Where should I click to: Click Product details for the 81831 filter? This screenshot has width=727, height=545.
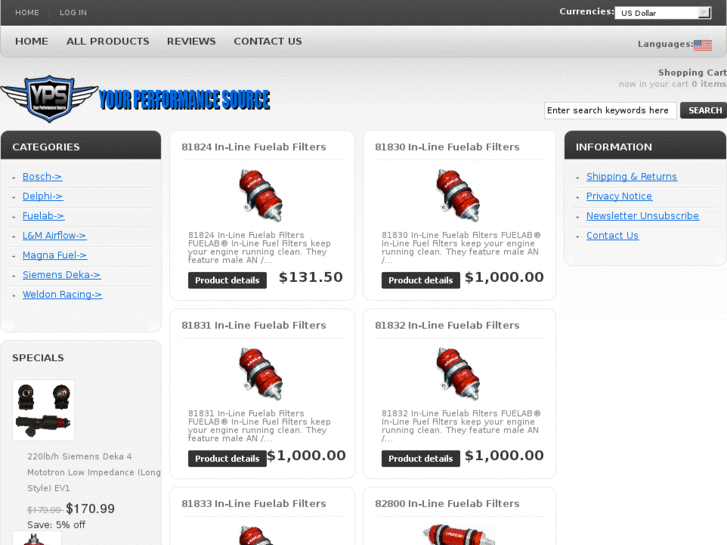pyautogui.click(x=227, y=459)
